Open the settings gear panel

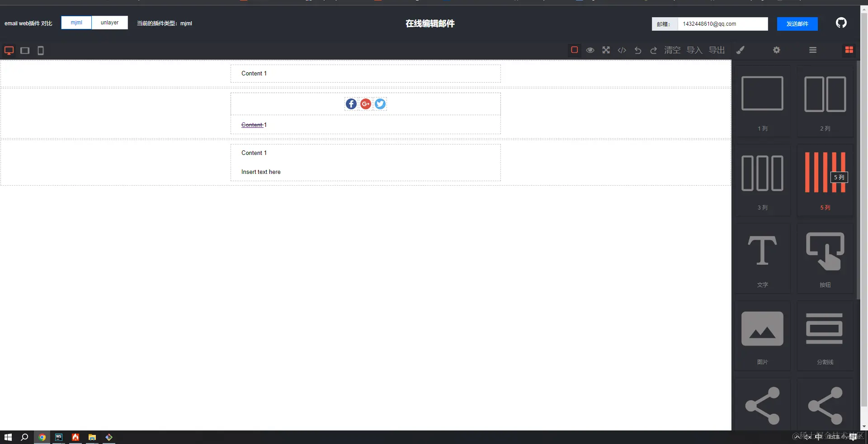tap(777, 50)
